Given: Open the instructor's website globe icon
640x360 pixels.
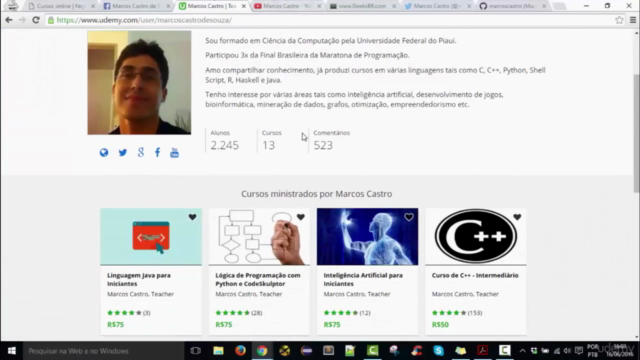Looking at the screenshot, I should click(x=104, y=153).
